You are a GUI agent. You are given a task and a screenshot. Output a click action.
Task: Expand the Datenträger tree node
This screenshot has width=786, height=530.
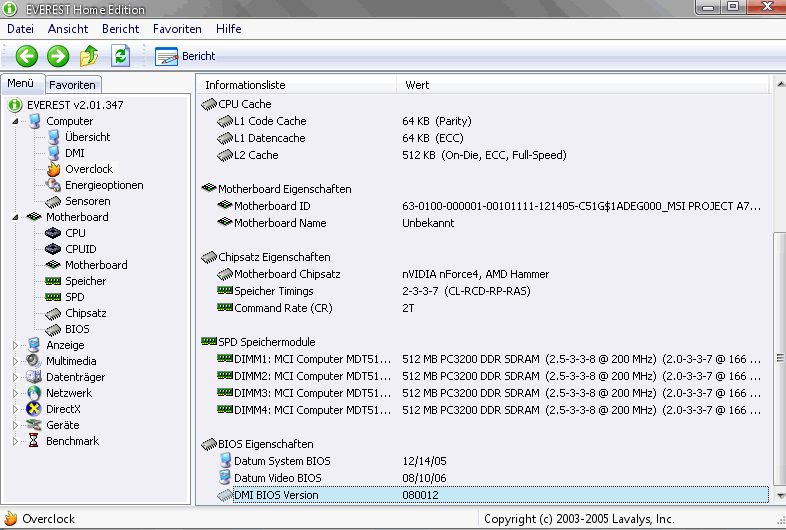[x=15, y=377]
